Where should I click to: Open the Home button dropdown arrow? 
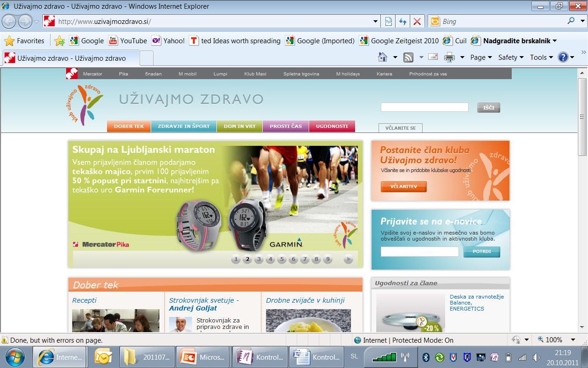coord(395,57)
